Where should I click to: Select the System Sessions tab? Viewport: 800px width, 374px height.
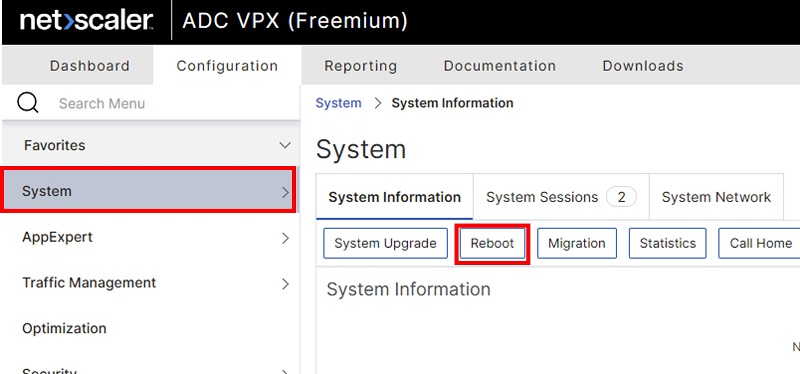(561, 197)
